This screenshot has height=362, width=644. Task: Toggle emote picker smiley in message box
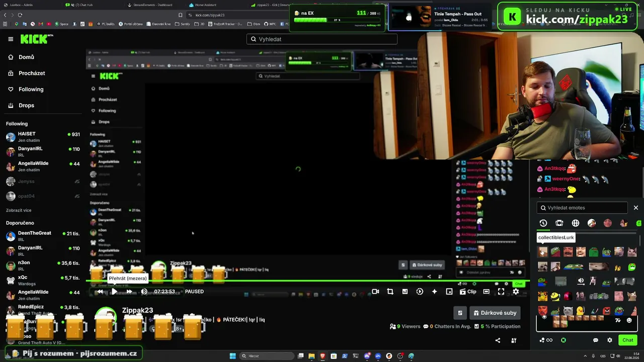[629, 320]
